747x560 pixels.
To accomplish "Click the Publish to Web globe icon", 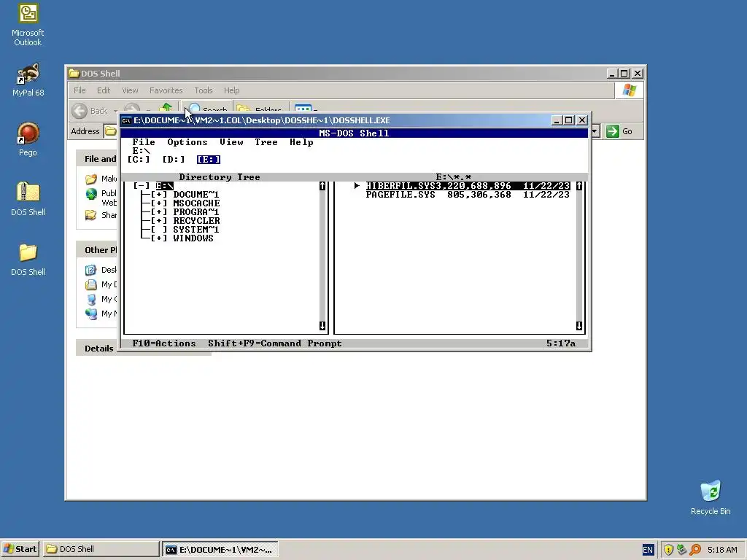I will point(91,194).
